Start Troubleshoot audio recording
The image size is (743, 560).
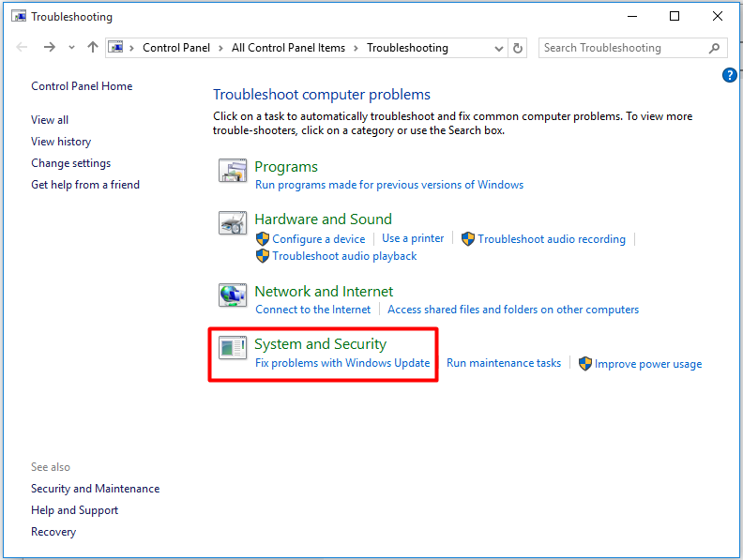coord(552,239)
